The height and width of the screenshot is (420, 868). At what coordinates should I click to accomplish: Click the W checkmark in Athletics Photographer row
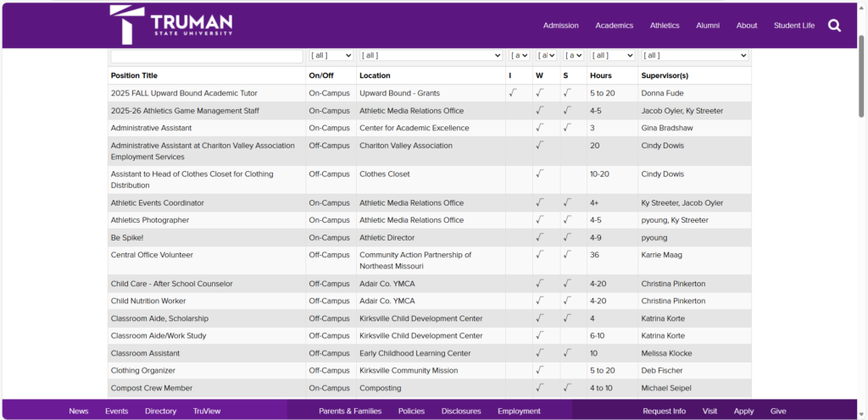[540, 220]
